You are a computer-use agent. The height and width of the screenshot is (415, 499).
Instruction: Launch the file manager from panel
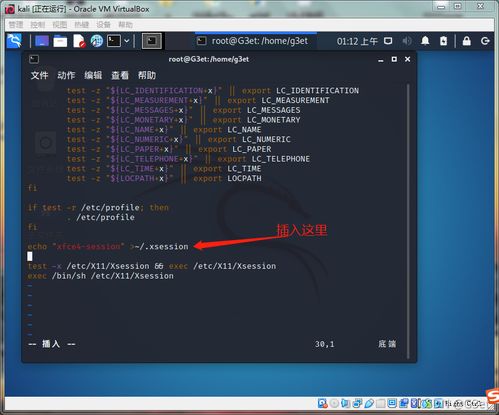[x=60, y=41]
